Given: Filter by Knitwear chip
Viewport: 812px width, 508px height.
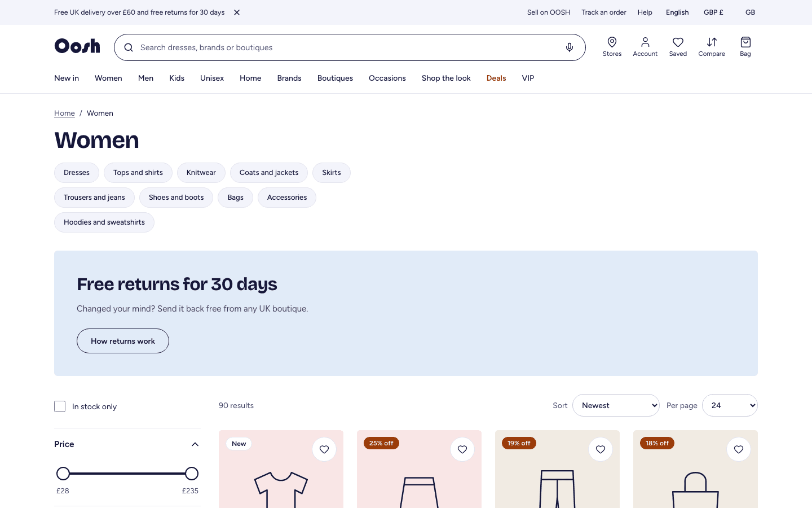Looking at the screenshot, I should pyautogui.click(x=201, y=173).
